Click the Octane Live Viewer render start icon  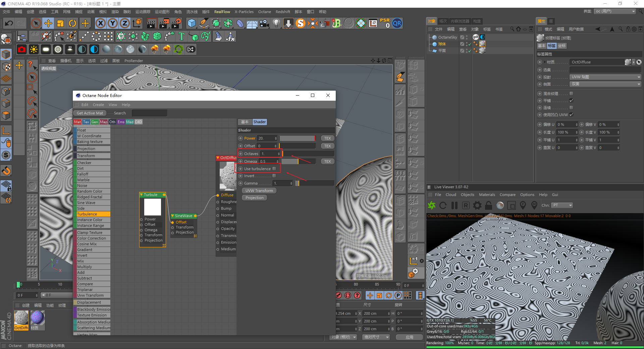click(x=432, y=205)
